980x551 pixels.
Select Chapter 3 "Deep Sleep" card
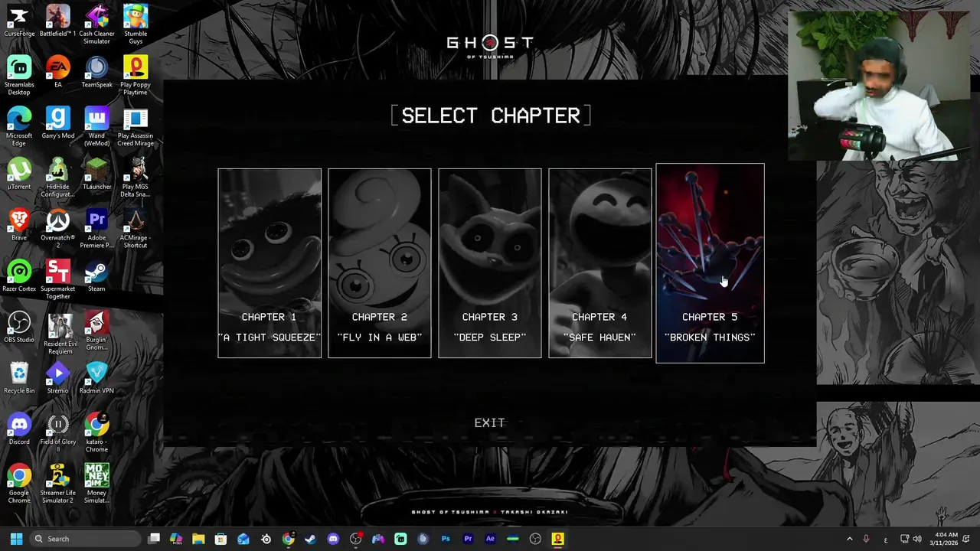click(490, 263)
